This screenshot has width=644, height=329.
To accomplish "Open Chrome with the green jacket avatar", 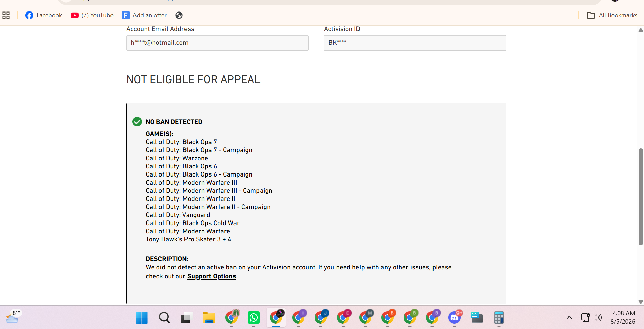I will point(232,317).
